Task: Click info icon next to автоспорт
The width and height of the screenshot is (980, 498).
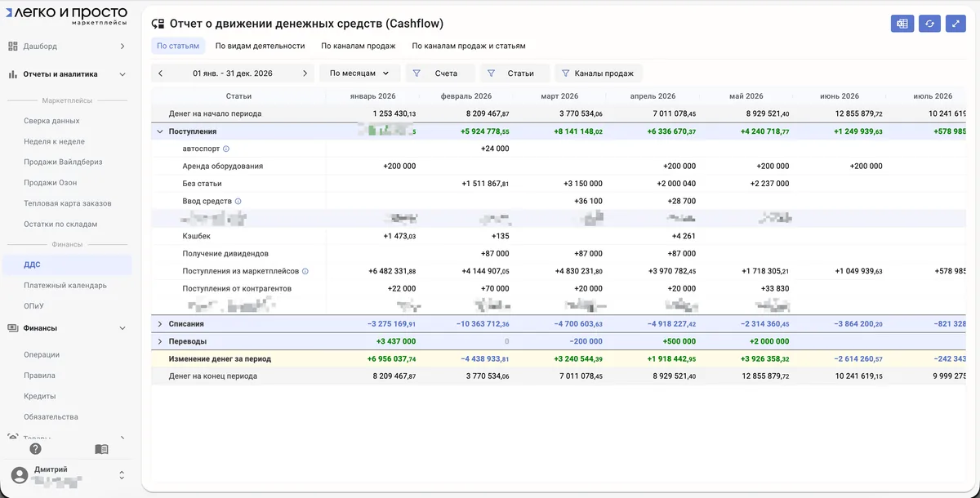Action: point(226,149)
